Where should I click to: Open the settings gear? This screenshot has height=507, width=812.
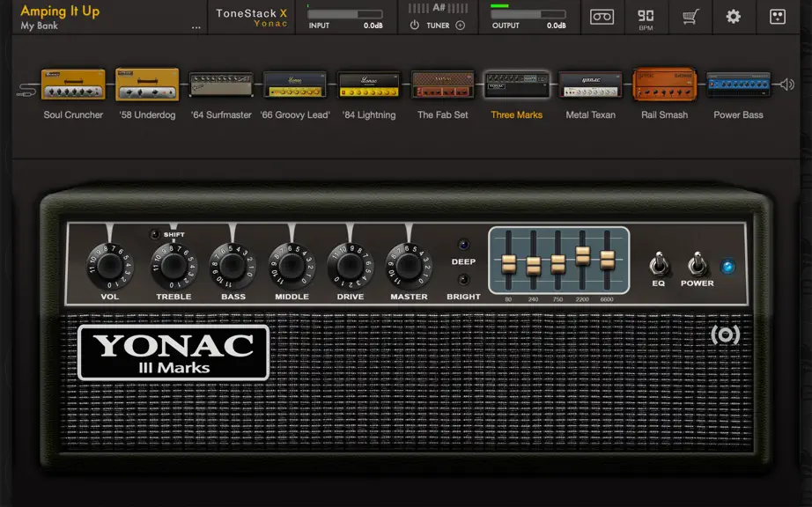734,17
